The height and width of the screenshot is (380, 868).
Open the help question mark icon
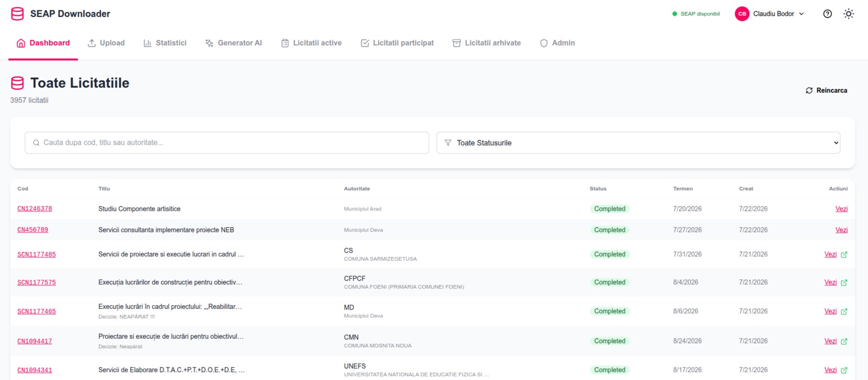[827, 14]
